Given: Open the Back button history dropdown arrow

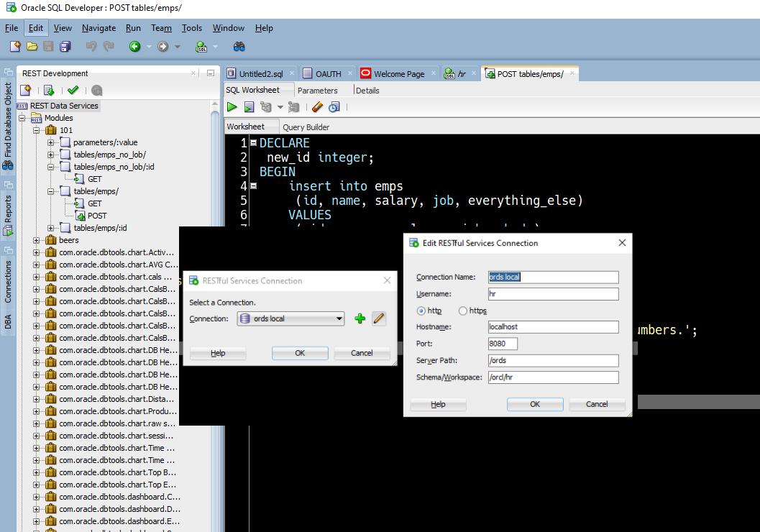Looking at the screenshot, I should [x=149, y=47].
